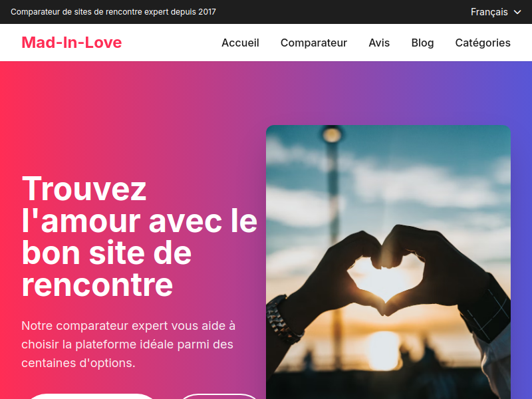Click the Mad-In-Love logo
This screenshot has width=532, height=399.
[x=72, y=43]
